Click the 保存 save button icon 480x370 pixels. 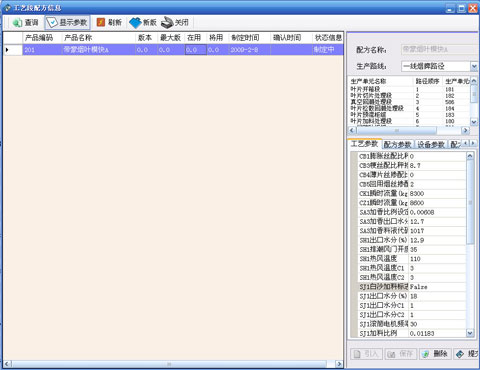click(x=391, y=354)
